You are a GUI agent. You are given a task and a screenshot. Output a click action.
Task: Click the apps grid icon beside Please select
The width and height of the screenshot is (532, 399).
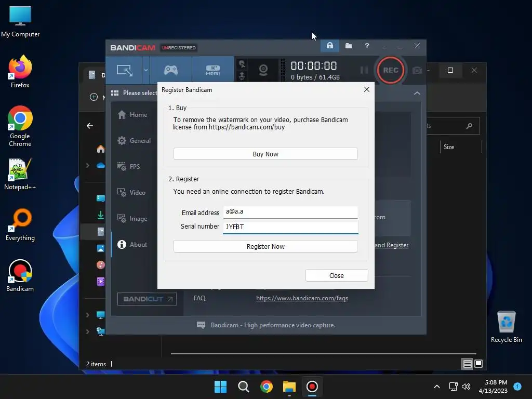click(115, 93)
